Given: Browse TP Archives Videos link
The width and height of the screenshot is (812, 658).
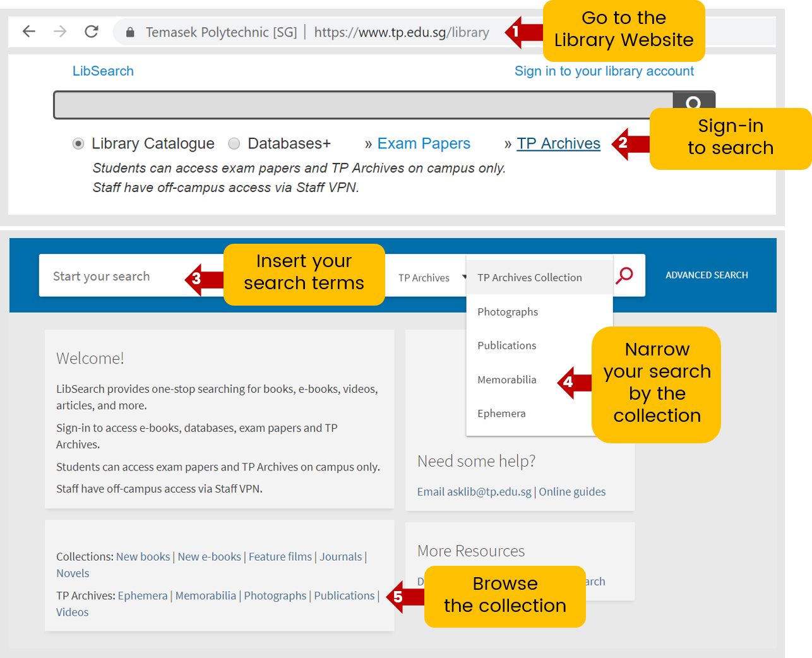Looking at the screenshot, I should click(72, 613).
